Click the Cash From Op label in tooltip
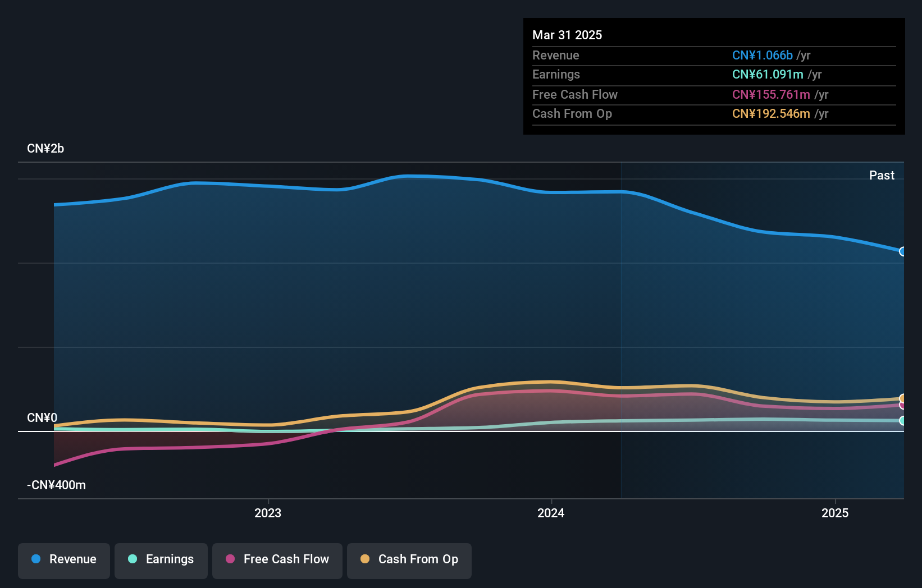This screenshot has width=922, height=588. 572,113
